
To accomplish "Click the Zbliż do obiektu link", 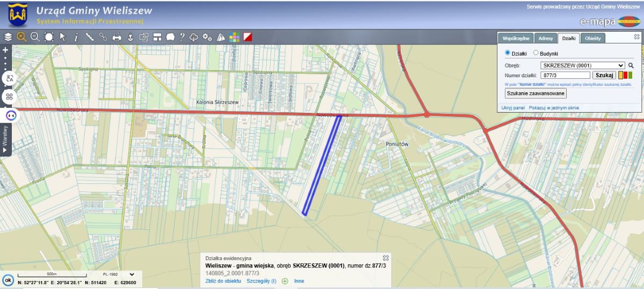I will (223, 281).
